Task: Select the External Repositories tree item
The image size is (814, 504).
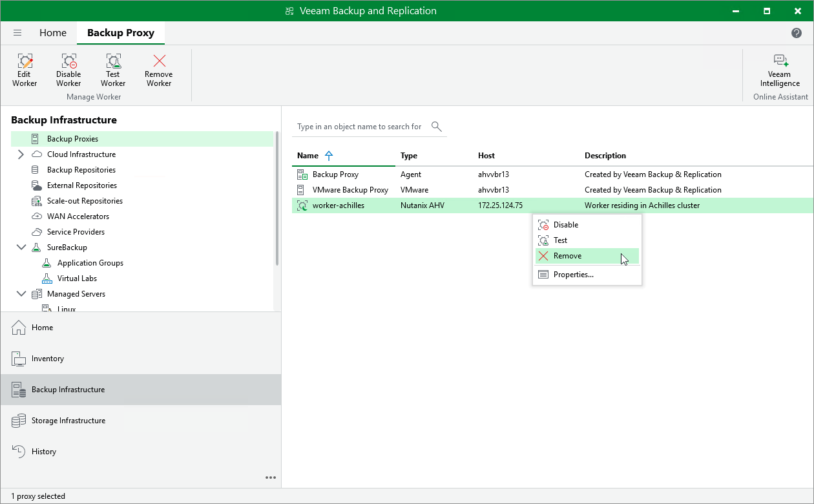Action: click(x=81, y=185)
